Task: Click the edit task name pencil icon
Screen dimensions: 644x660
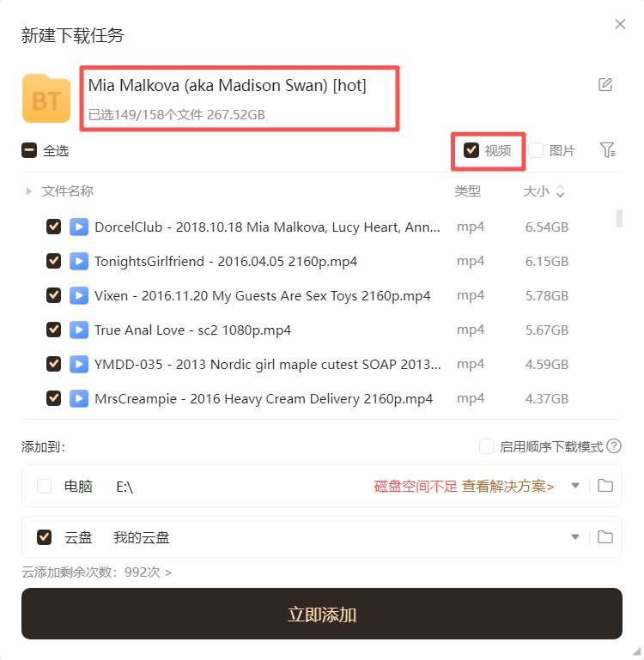Action: coord(605,85)
